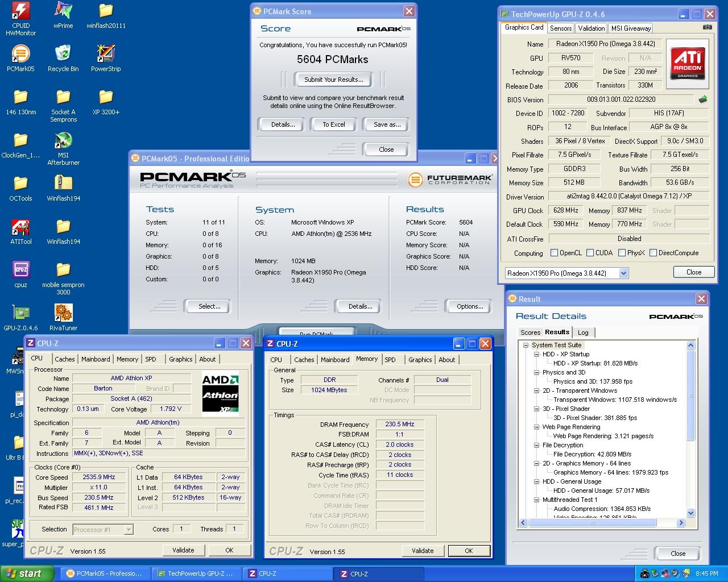Switch to the Scores tab in the Result window

tap(530, 332)
